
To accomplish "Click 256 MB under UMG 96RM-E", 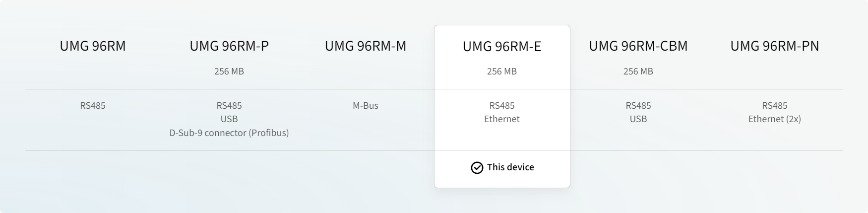I will [502, 71].
